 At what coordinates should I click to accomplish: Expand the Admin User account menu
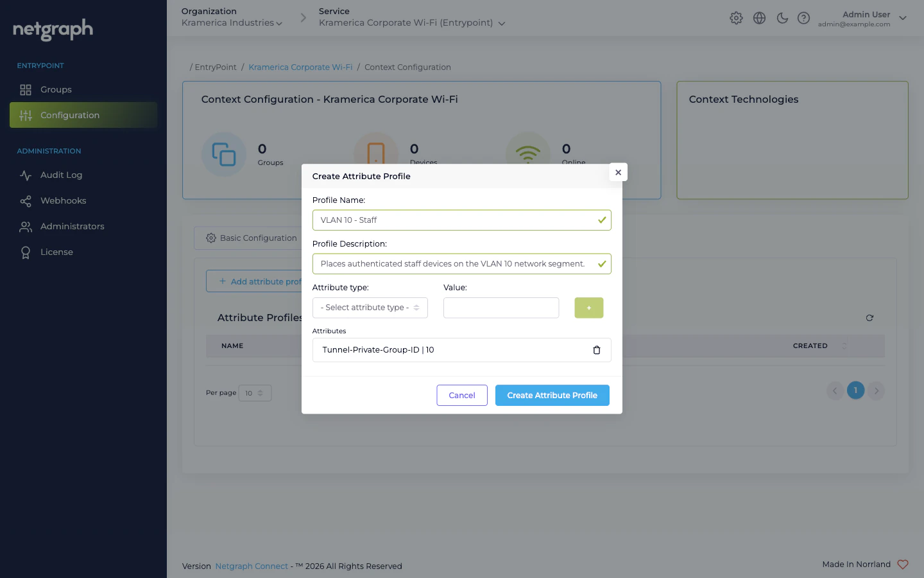[865, 18]
